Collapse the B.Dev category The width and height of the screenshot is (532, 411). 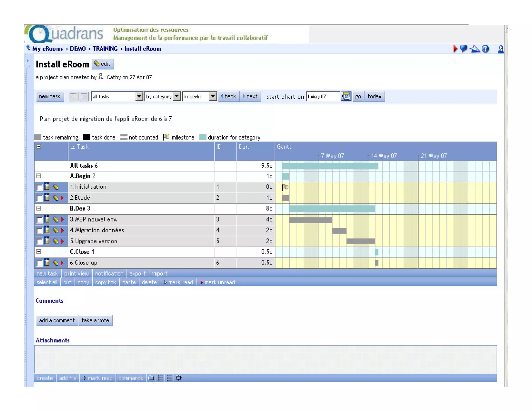pyautogui.click(x=39, y=208)
